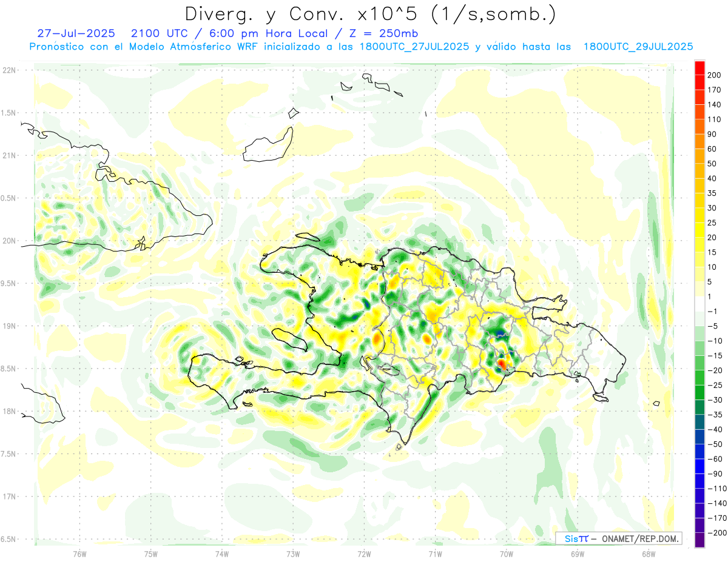The height and width of the screenshot is (562, 728).
Task: Click the '71W' longitude label
Action: (435, 554)
